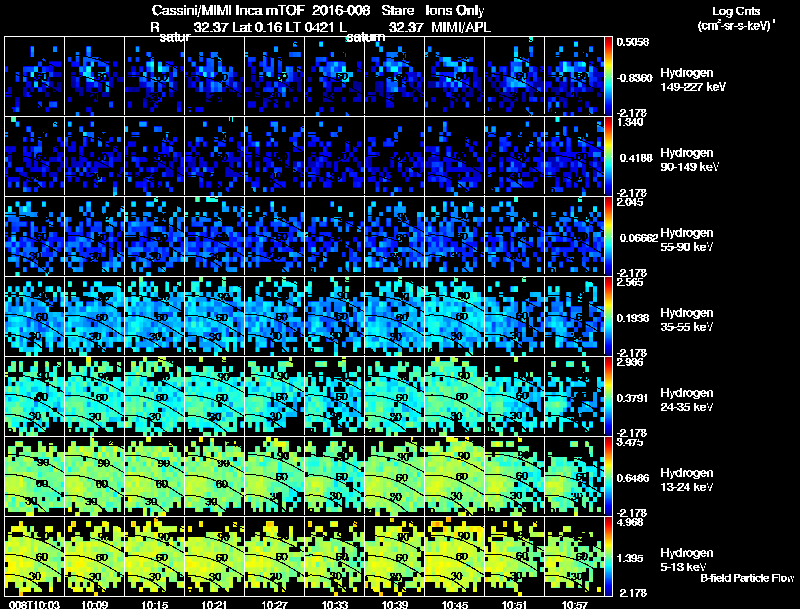Click the 149-227 keV panel at 10:03
The width and height of the screenshot is (800, 609).
(34, 75)
